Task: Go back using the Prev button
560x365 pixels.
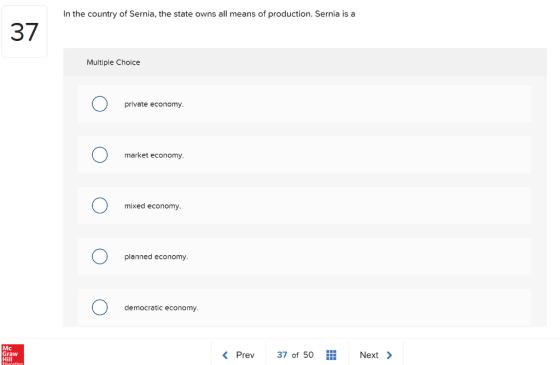Action: (x=238, y=355)
